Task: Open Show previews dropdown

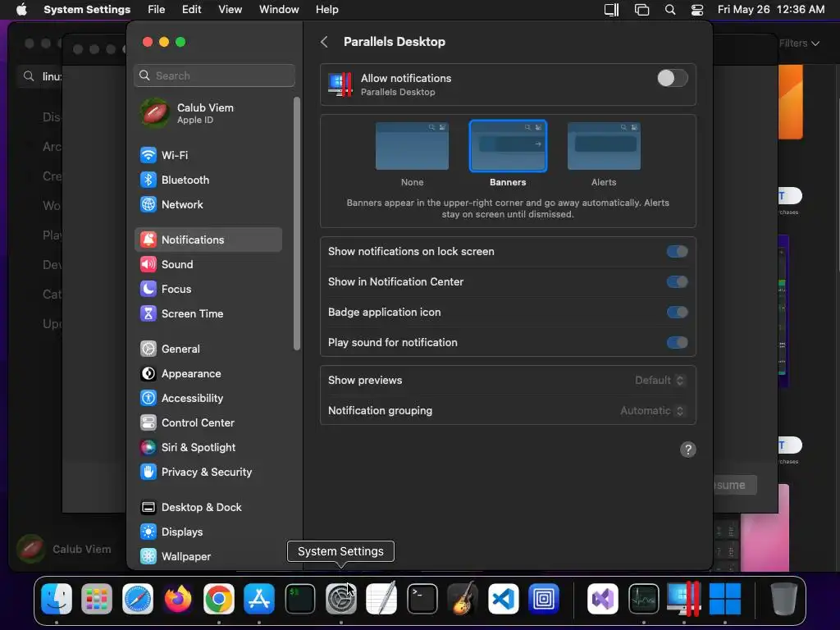Action: (x=660, y=381)
